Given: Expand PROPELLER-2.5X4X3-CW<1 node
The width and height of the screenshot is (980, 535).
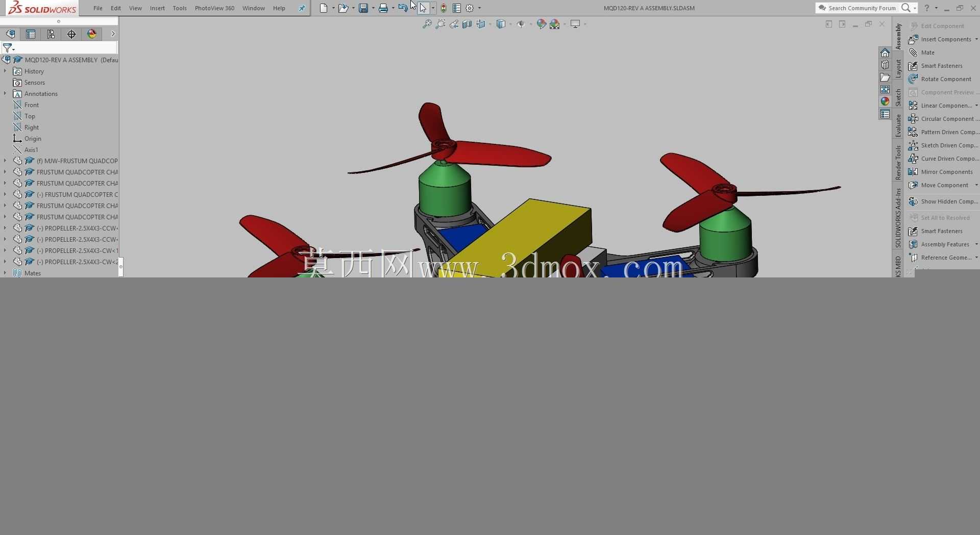Looking at the screenshot, I should (5, 250).
